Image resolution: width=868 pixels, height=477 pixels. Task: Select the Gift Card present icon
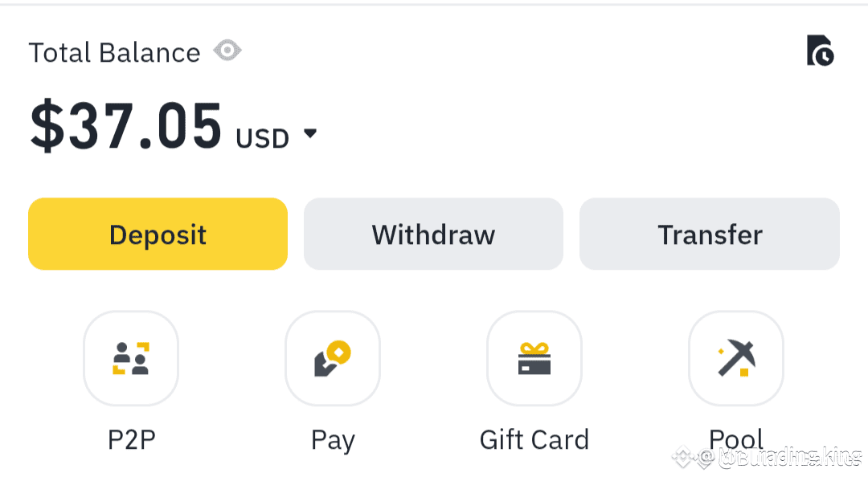coord(534,359)
